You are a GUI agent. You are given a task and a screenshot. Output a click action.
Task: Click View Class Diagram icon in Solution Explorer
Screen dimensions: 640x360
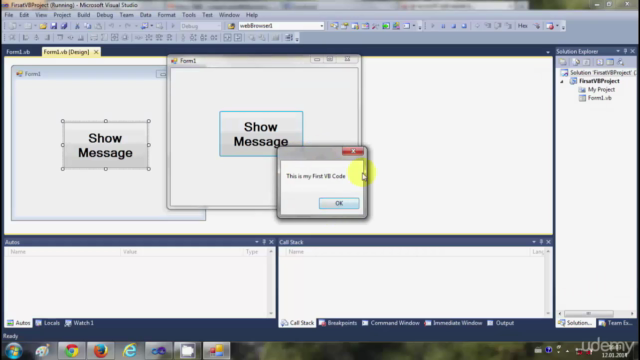[x=620, y=62]
